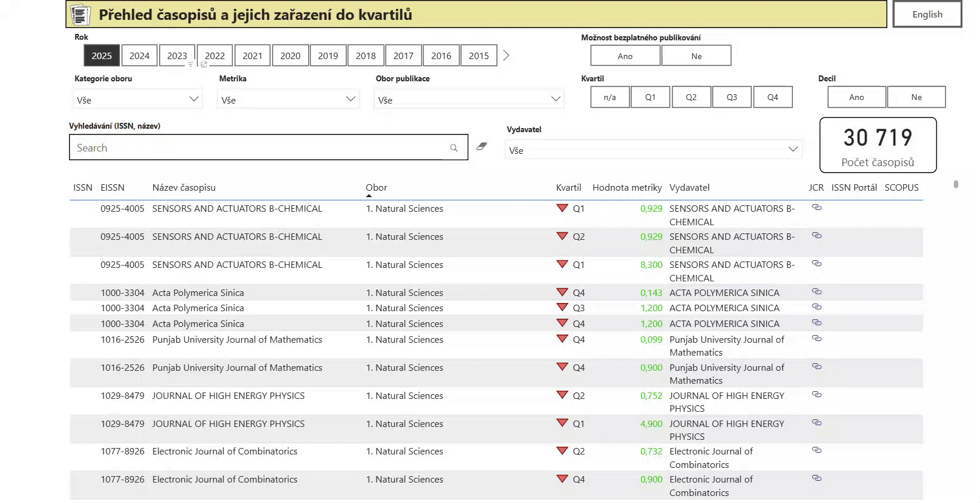Expand the Obor publikace dropdown

coord(469,99)
